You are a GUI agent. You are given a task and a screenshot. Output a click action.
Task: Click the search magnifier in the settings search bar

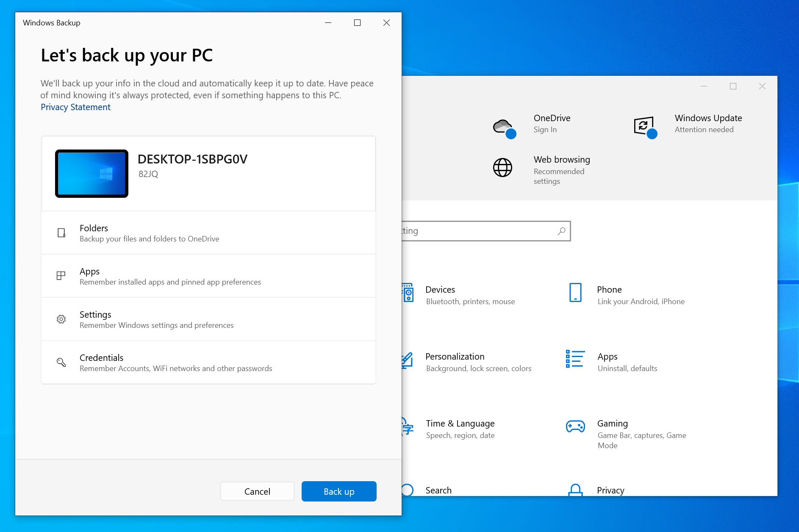click(561, 231)
